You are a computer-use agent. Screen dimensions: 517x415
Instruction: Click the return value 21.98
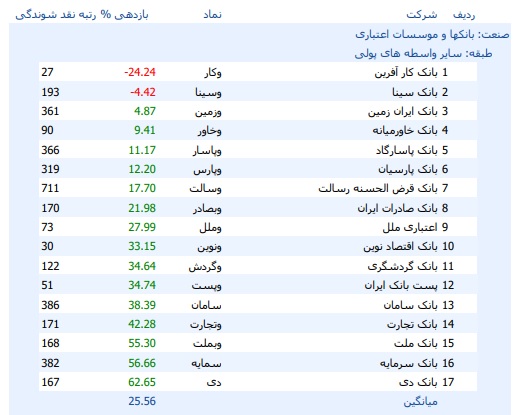pos(142,208)
